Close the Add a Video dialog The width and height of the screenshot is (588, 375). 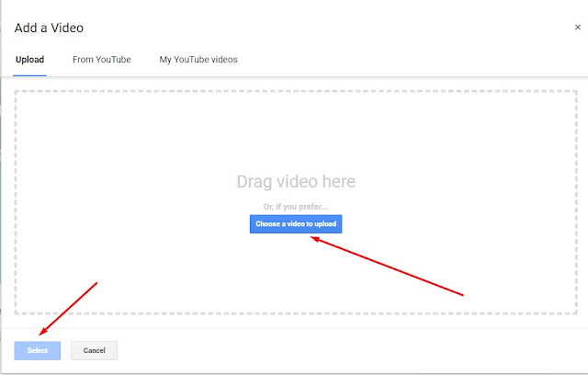[578, 27]
